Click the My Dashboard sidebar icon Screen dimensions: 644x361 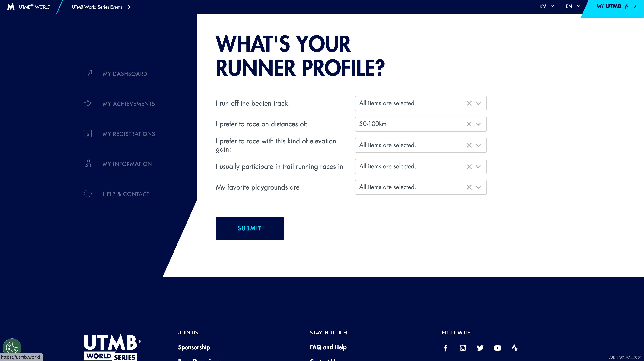88,73
